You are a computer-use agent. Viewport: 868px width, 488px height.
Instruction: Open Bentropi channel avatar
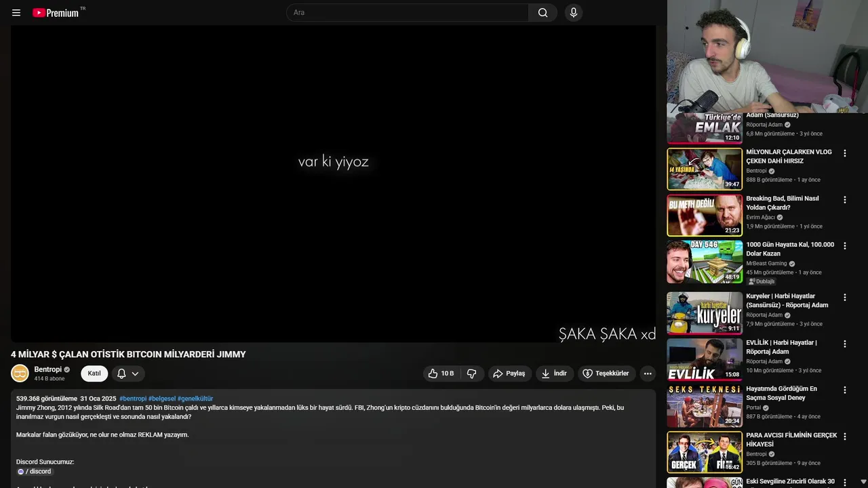[20, 373]
